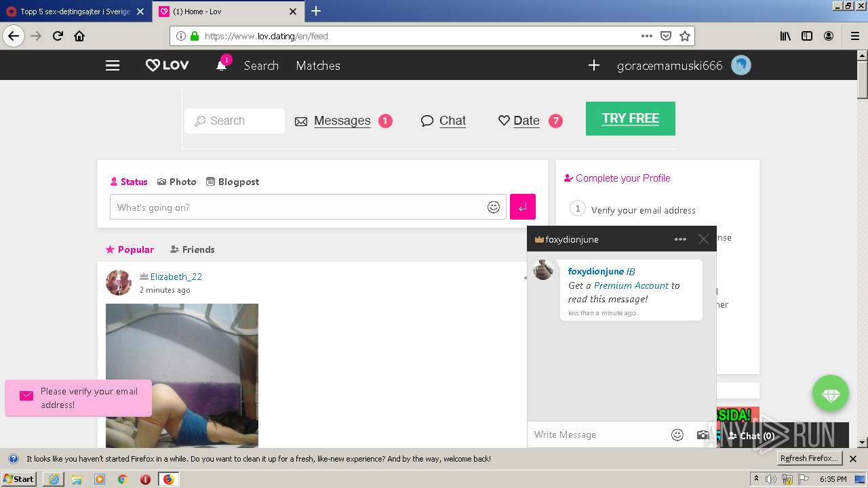The height and width of the screenshot is (488, 868).
Task: Click the green diamond premium button
Action: (831, 393)
